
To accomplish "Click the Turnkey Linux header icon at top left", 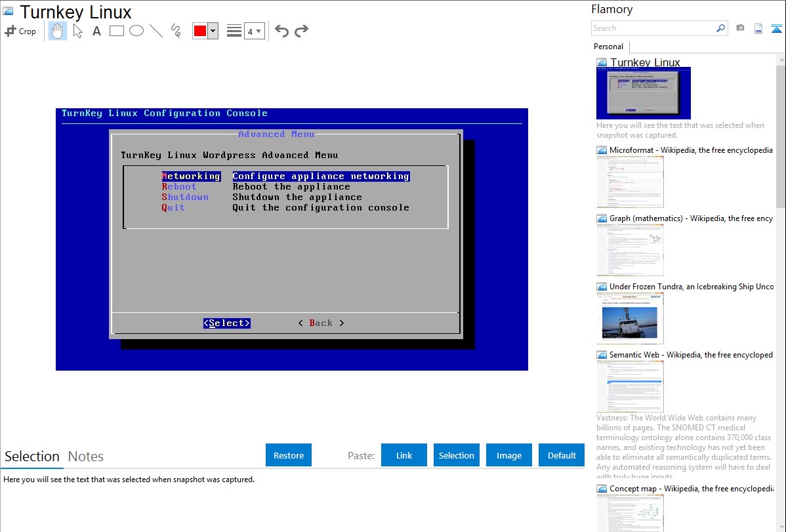I will pos(8,11).
